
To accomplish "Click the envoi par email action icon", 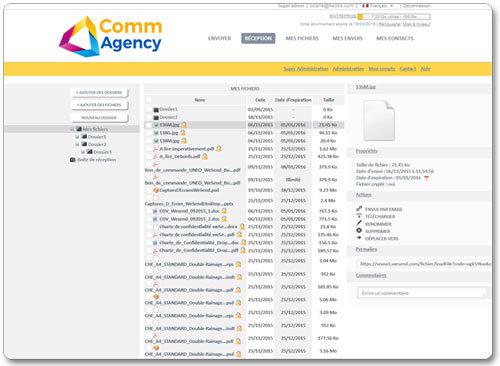I will (359, 209).
